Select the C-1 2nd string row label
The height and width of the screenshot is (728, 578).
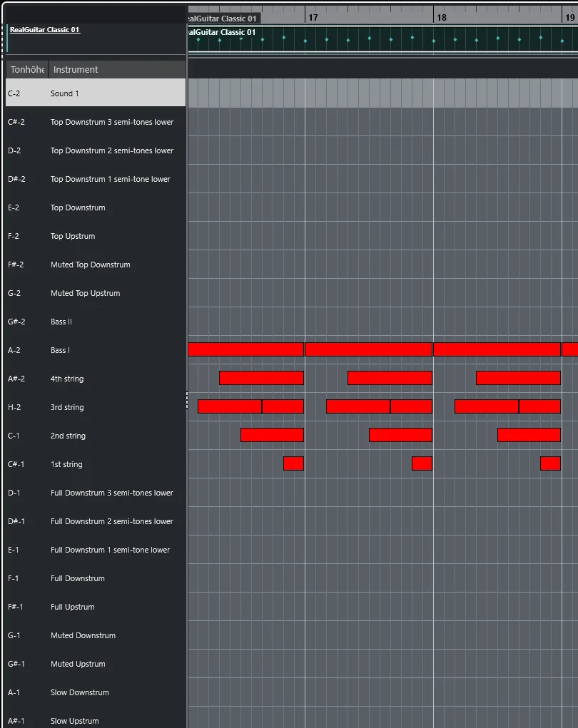point(96,436)
